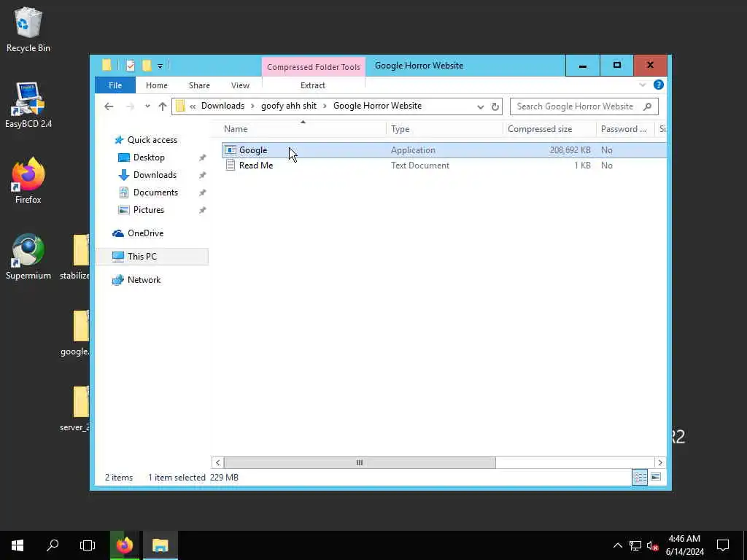This screenshot has height=560, width=747.
Task: Open the File ribbon tab
Action: (x=115, y=85)
